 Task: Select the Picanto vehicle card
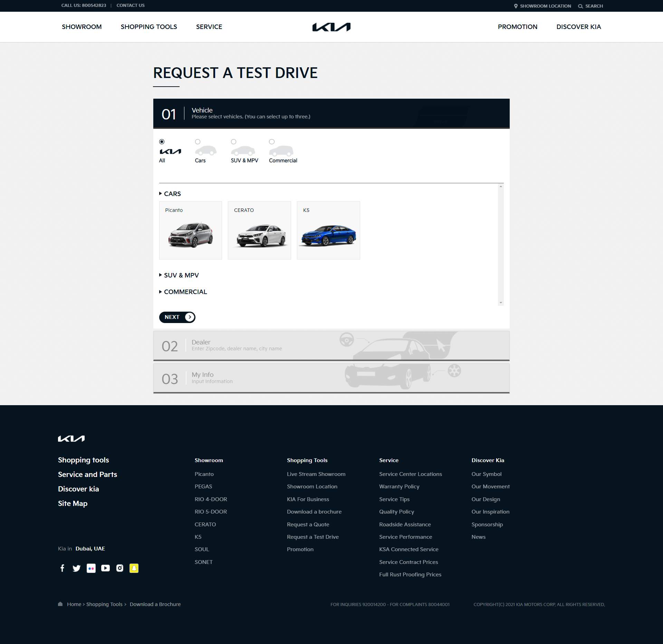tap(191, 230)
